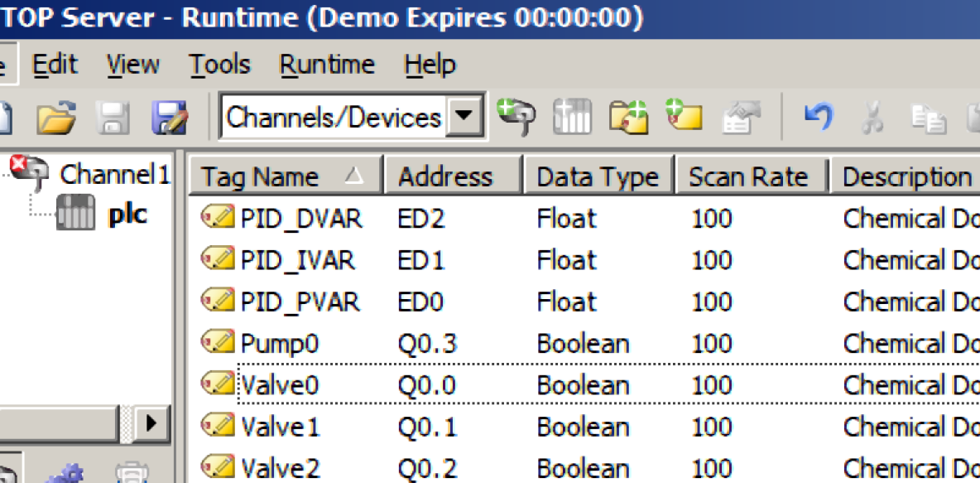980x483 pixels.
Task: Click the Save project floppy icon
Action: pyautogui.click(x=113, y=117)
